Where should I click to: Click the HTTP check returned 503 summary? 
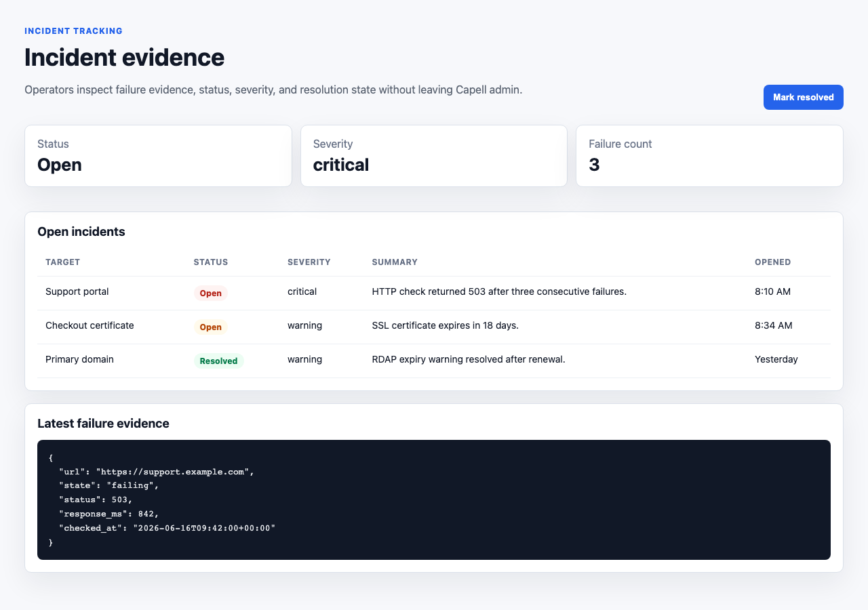(499, 291)
